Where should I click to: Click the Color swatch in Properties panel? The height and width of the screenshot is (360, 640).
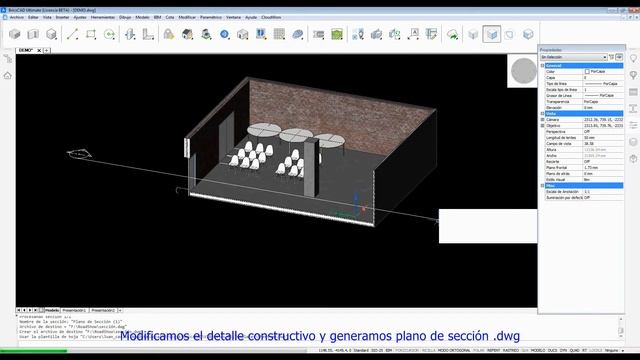[587, 71]
